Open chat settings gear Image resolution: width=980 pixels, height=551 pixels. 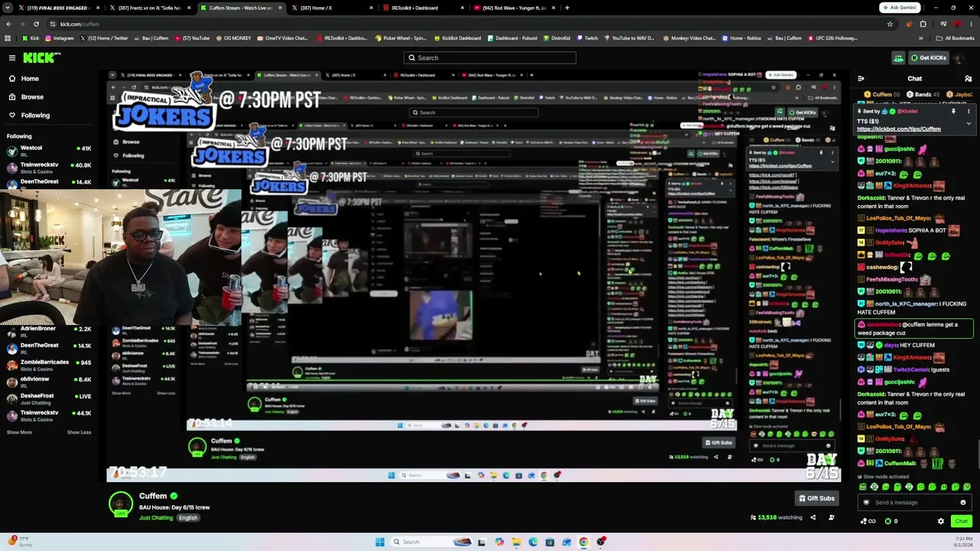(x=941, y=521)
